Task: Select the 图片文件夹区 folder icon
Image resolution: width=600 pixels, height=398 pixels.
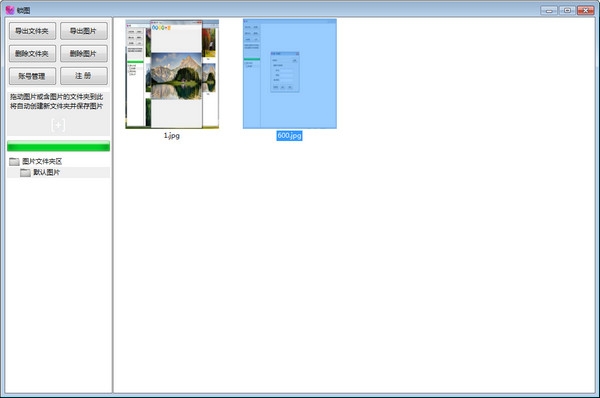Action: coord(14,161)
